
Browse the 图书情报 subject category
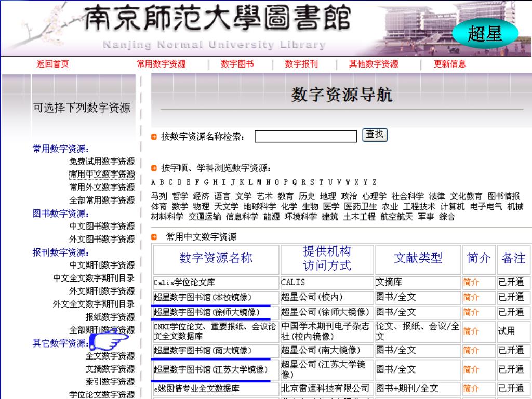tap(504, 196)
